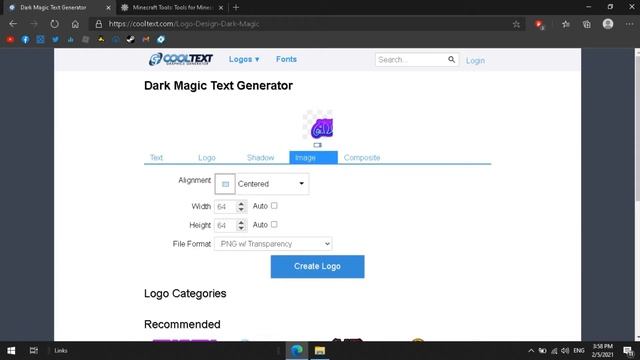This screenshot has height=360, width=640.
Task: Click the browser address bar URL
Action: click(x=184, y=24)
